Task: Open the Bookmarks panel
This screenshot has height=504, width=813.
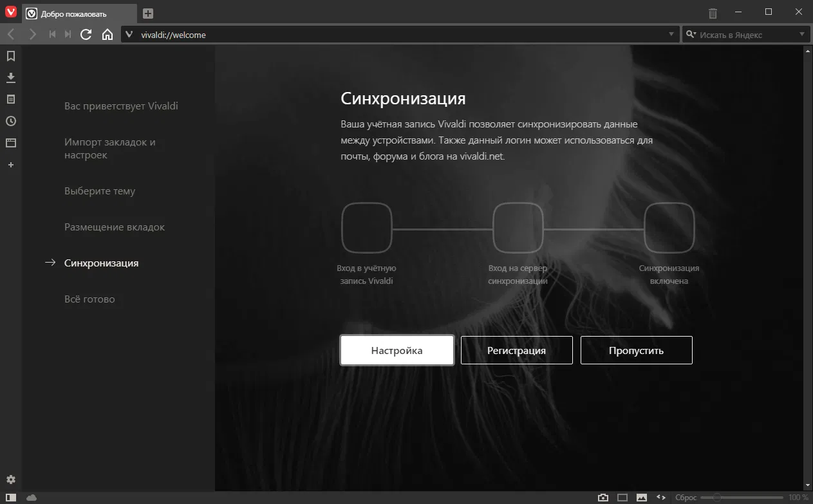Action: point(11,56)
